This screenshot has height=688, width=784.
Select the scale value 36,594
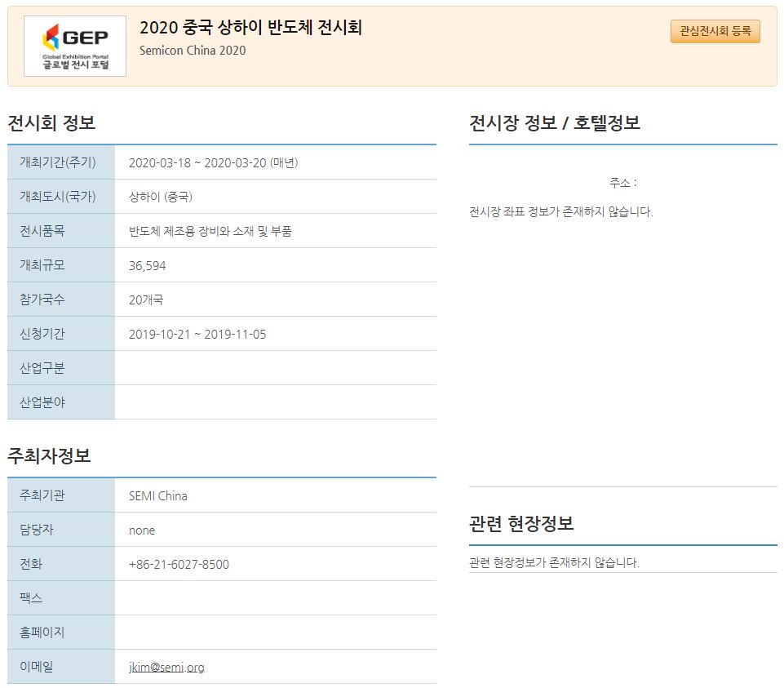(147, 266)
